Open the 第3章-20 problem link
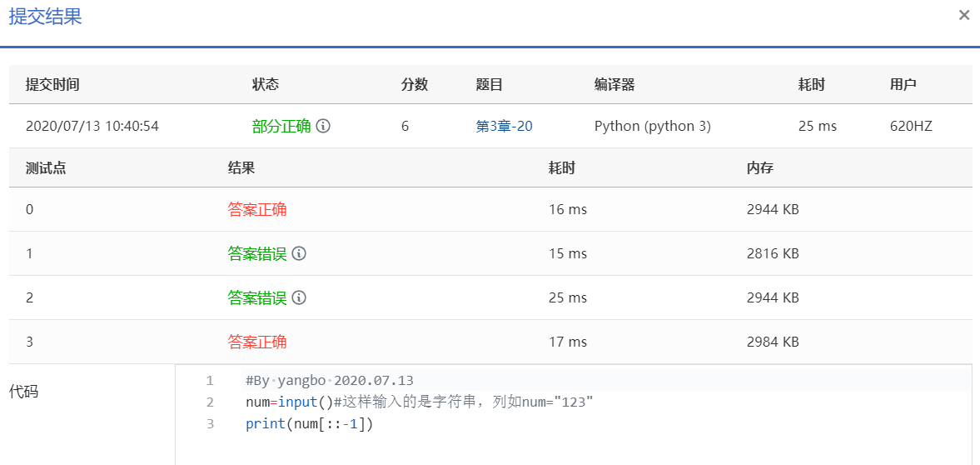980x465 pixels. click(x=505, y=126)
